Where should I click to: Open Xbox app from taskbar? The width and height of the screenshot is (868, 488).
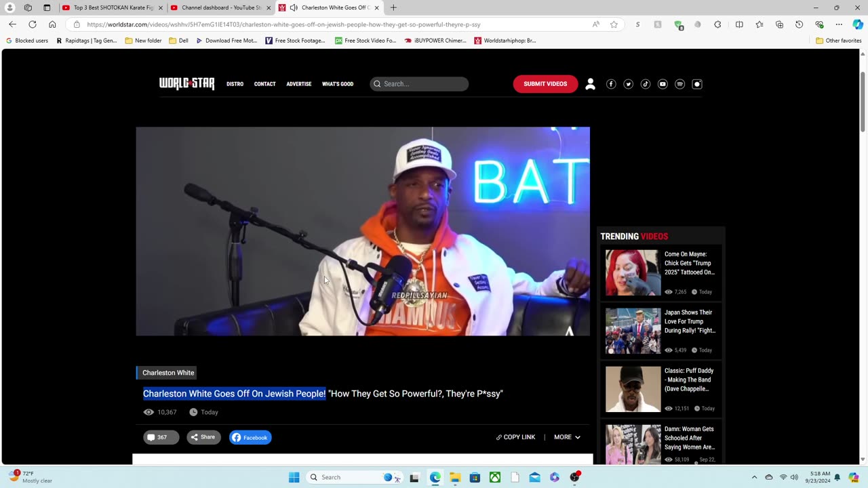tap(495, 477)
